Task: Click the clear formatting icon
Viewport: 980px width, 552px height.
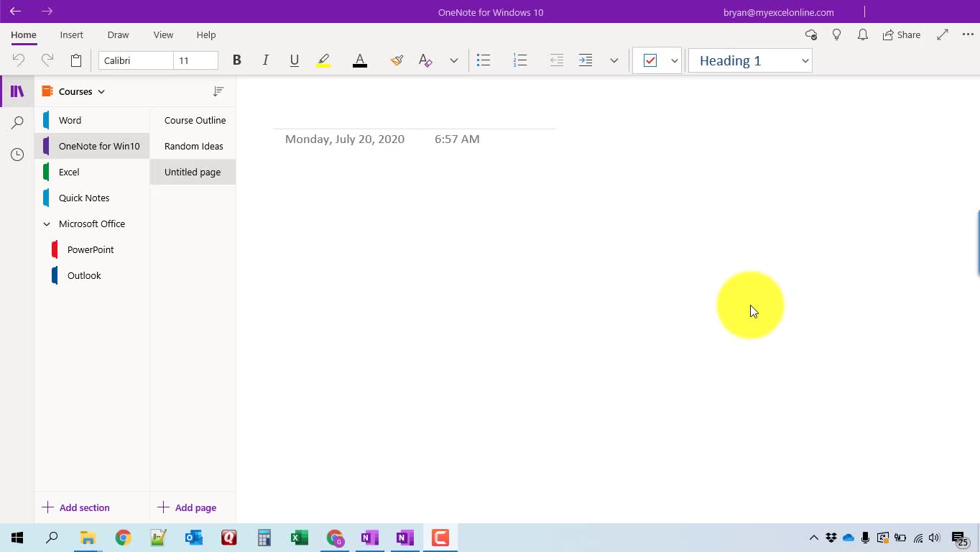Action: 425,60
